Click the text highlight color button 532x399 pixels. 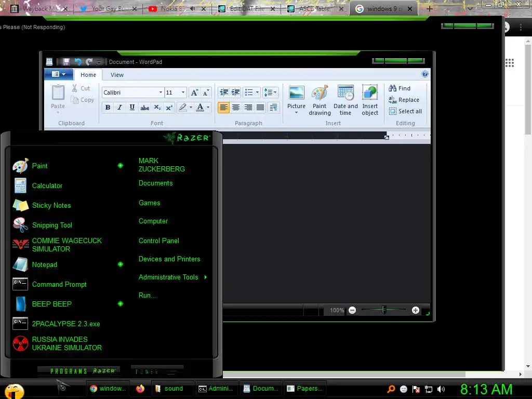tap(182, 108)
